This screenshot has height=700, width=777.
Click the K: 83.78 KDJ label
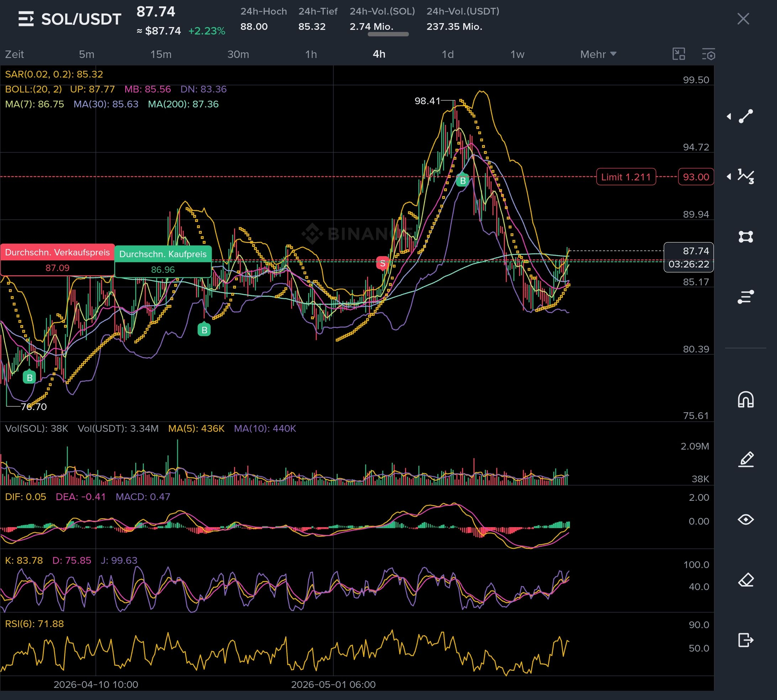[x=24, y=560]
